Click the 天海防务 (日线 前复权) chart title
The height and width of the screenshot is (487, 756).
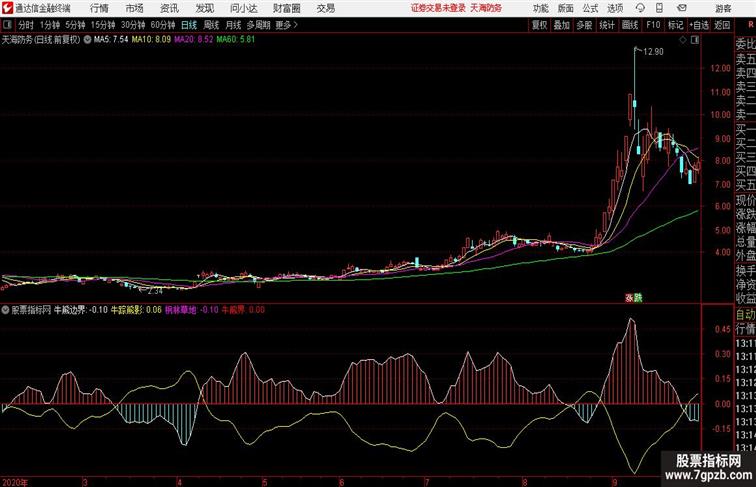pos(41,40)
